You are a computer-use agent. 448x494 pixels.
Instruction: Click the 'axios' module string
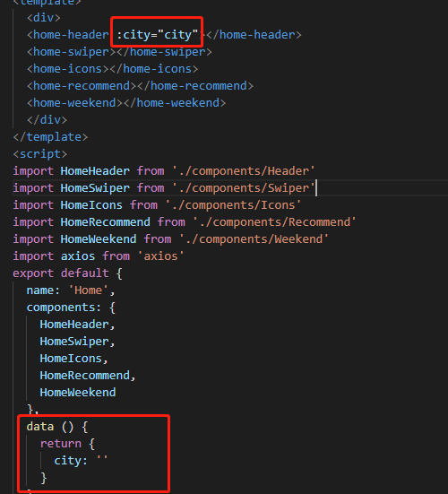(x=161, y=256)
